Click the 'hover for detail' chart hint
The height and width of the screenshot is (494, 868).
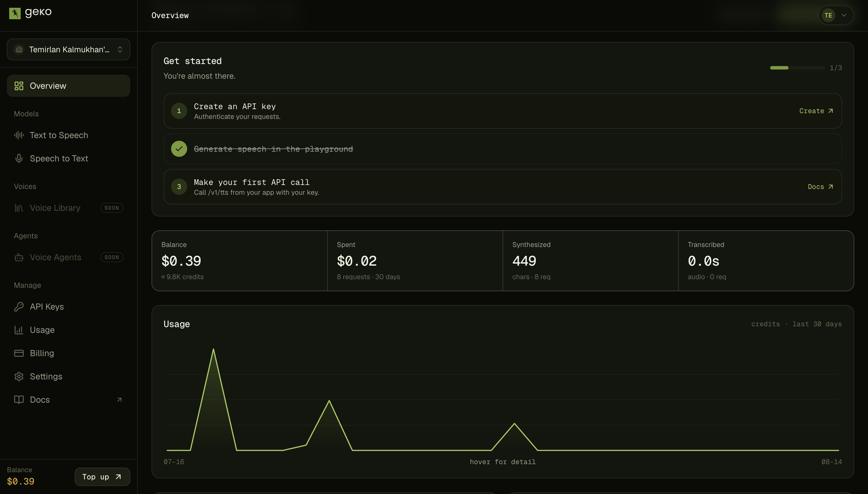point(503,462)
